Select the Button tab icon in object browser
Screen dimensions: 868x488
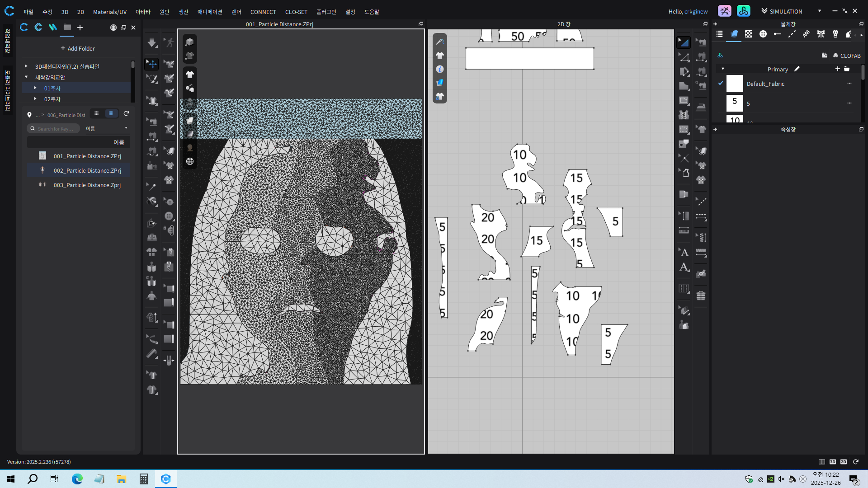[x=763, y=34]
